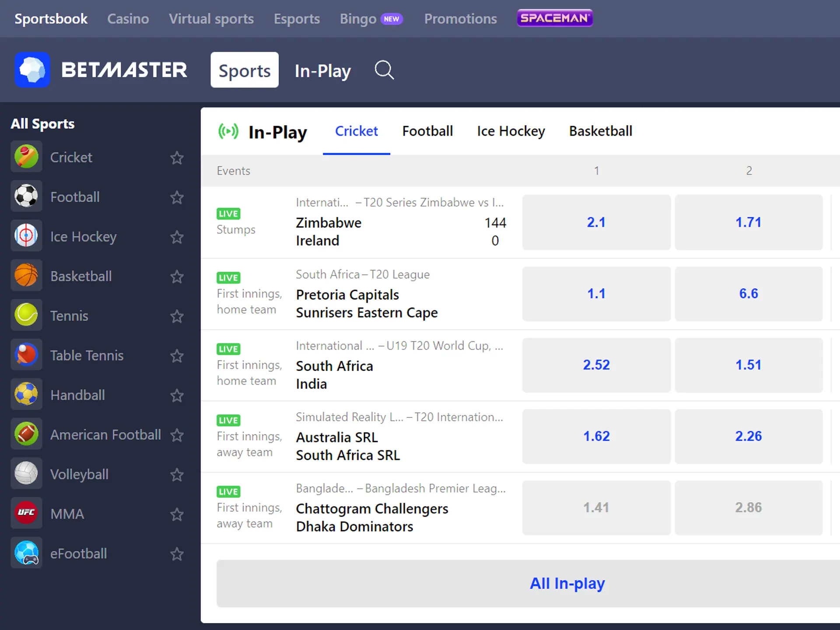Favorite Handball with its star
The height and width of the screenshot is (630, 840).
(x=177, y=395)
